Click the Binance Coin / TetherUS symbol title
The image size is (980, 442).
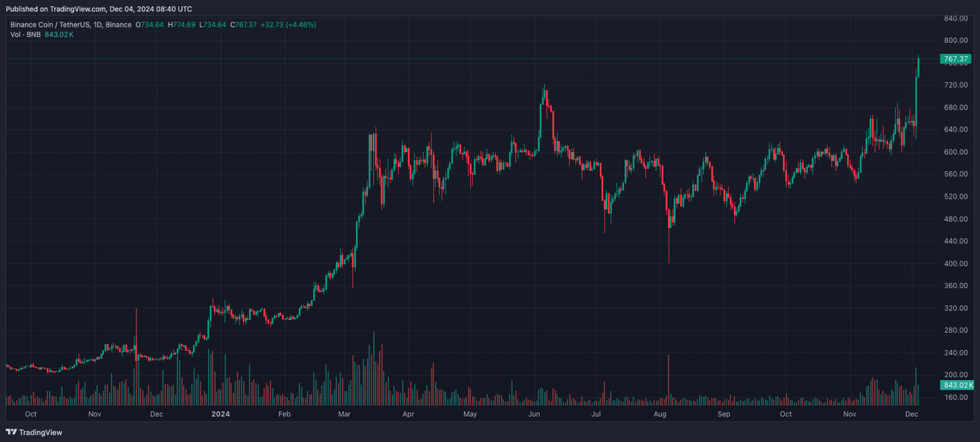[x=70, y=25]
